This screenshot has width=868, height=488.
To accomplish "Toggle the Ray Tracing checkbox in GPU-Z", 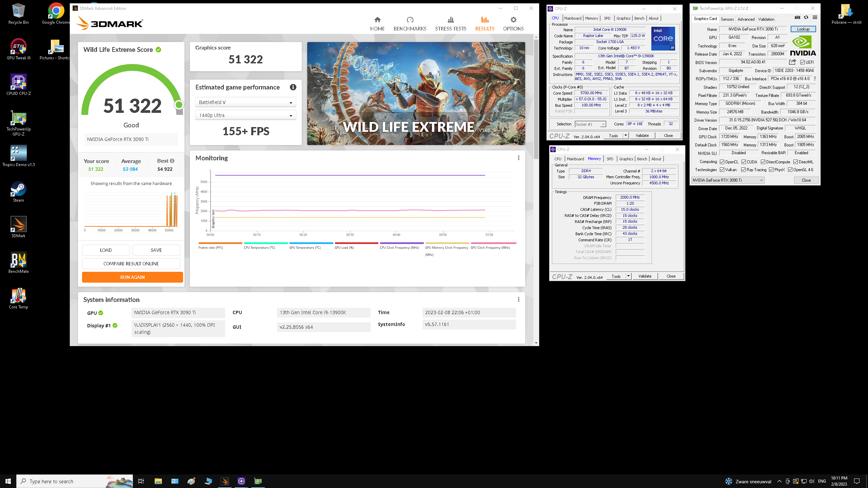I will click(743, 170).
